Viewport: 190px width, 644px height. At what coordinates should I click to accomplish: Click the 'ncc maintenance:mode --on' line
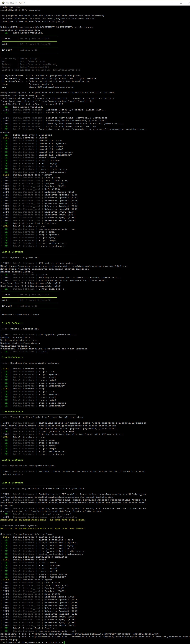(37, 229)
